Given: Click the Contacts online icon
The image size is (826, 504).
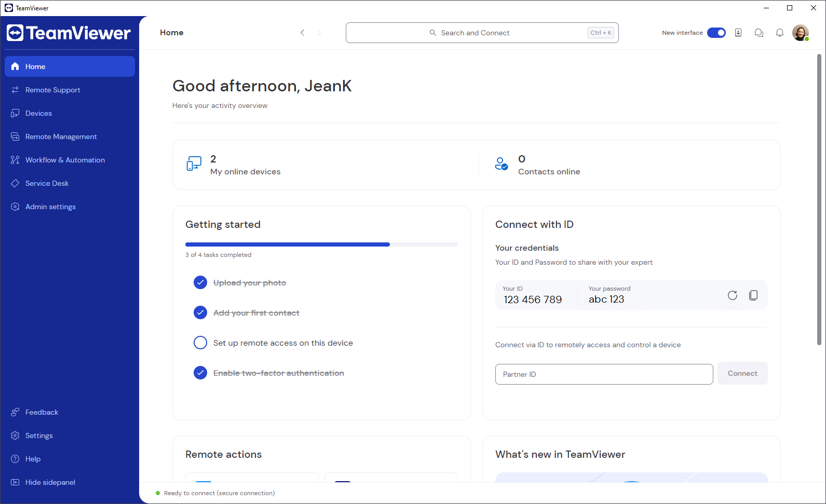Looking at the screenshot, I should [501, 164].
